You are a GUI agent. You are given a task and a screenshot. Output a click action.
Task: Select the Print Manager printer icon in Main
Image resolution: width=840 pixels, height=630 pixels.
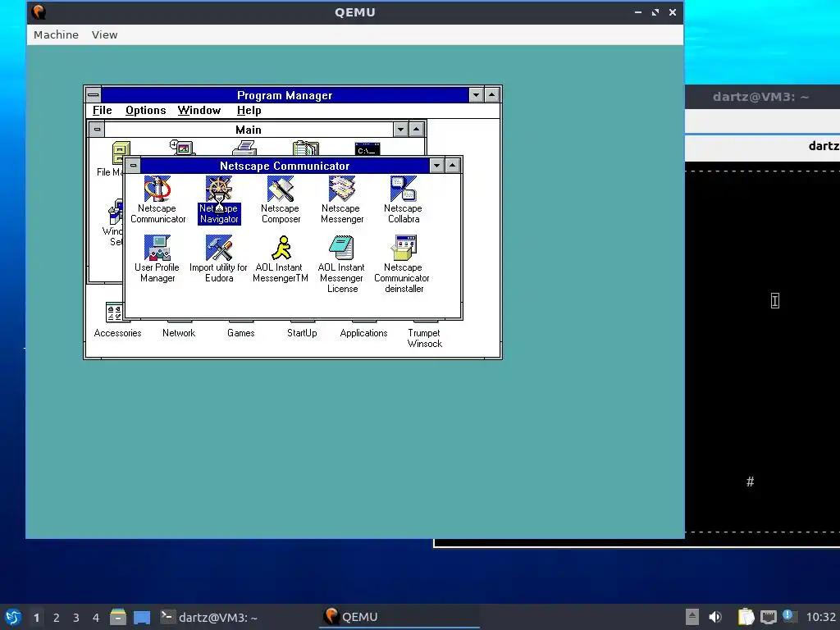[244, 148]
